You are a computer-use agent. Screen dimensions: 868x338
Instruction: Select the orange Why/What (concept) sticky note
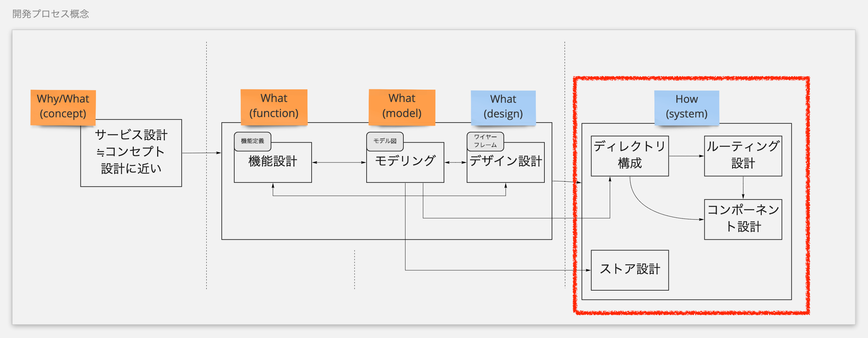click(x=63, y=107)
